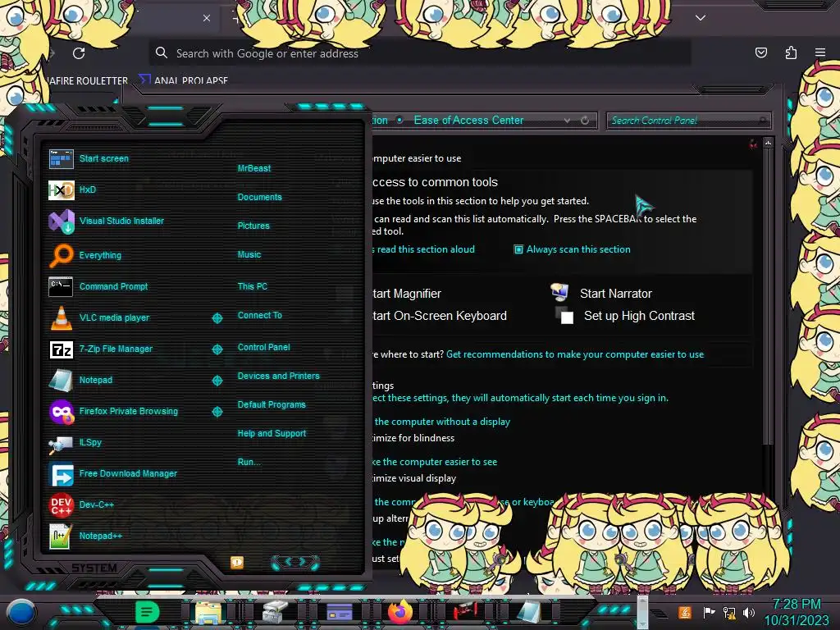840x630 pixels.
Task: Open 'Get recommendations to make your computer easier' link
Action: pyautogui.click(x=575, y=354)
